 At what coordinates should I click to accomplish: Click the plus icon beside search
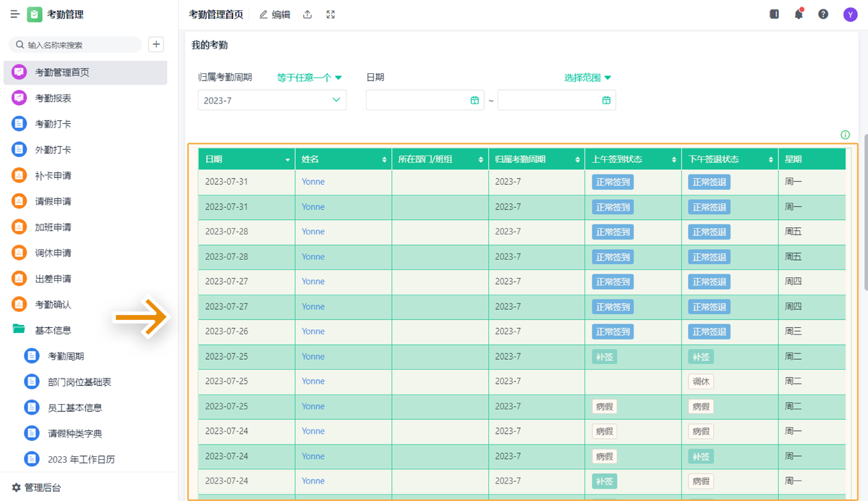pos(156,44)
